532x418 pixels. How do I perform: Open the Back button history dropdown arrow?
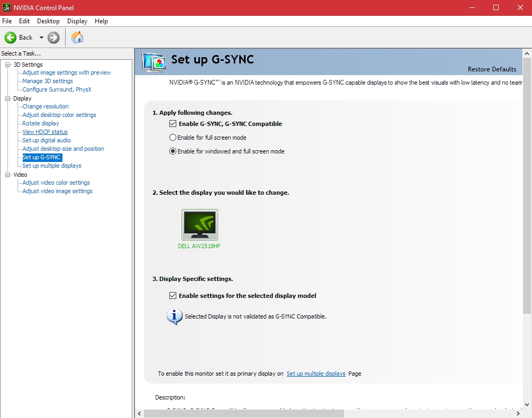coord(41,38)
